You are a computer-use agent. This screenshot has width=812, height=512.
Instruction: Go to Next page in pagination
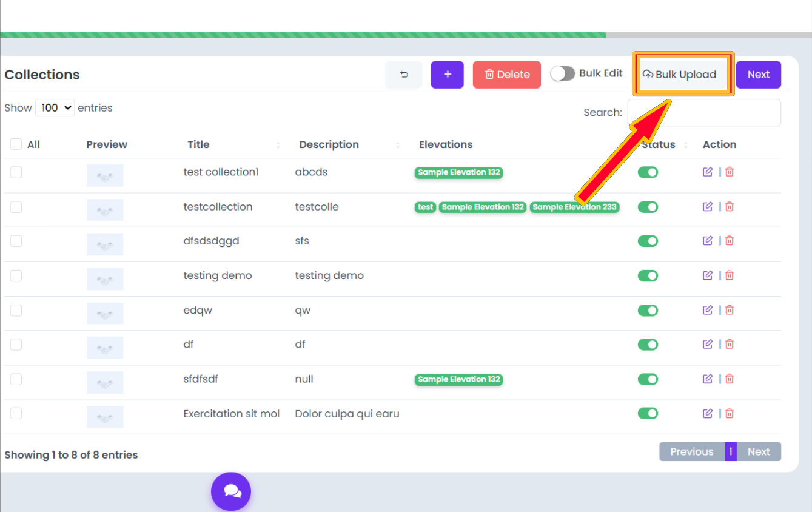coord(759,451)
